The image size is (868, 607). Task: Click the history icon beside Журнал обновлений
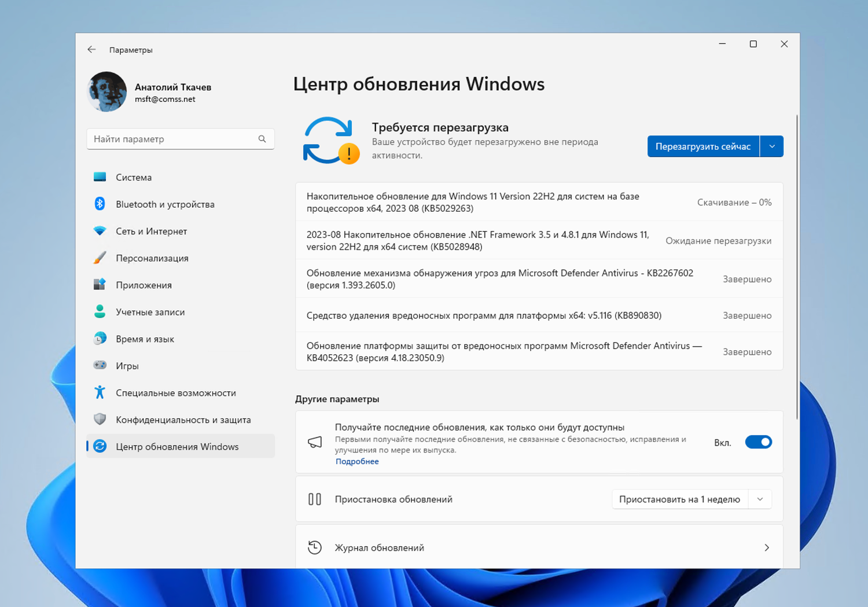tap(315, 547)
